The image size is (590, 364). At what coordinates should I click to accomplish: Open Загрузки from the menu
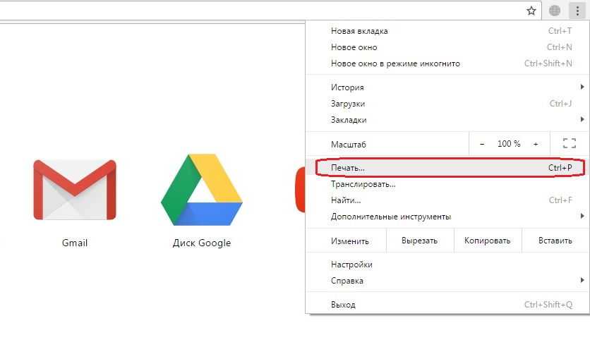(x=447, y=104)
